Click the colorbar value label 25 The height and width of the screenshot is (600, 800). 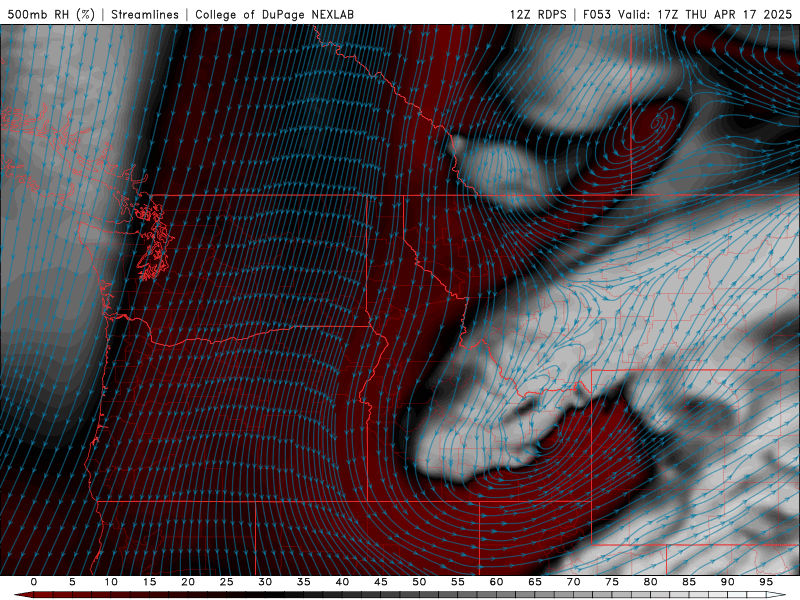click(227, 582)
